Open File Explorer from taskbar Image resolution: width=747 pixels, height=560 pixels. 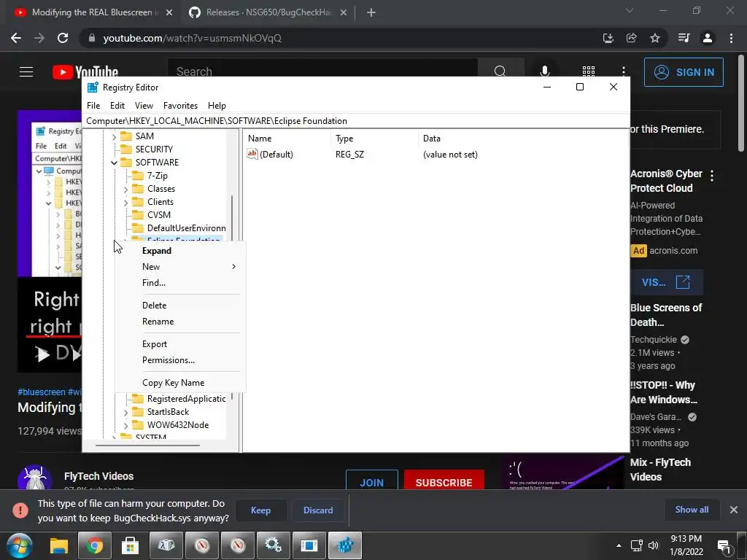click(x=59, y=545)
